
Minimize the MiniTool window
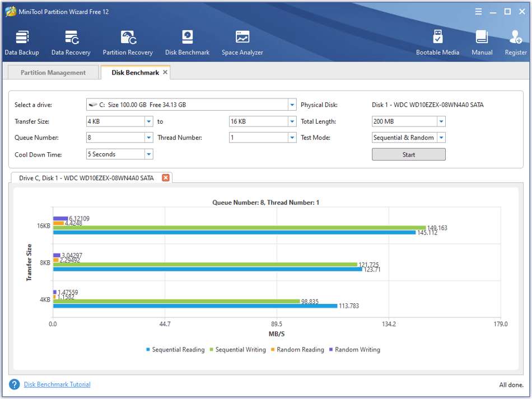pyautogui.click(x=493, y=12)
